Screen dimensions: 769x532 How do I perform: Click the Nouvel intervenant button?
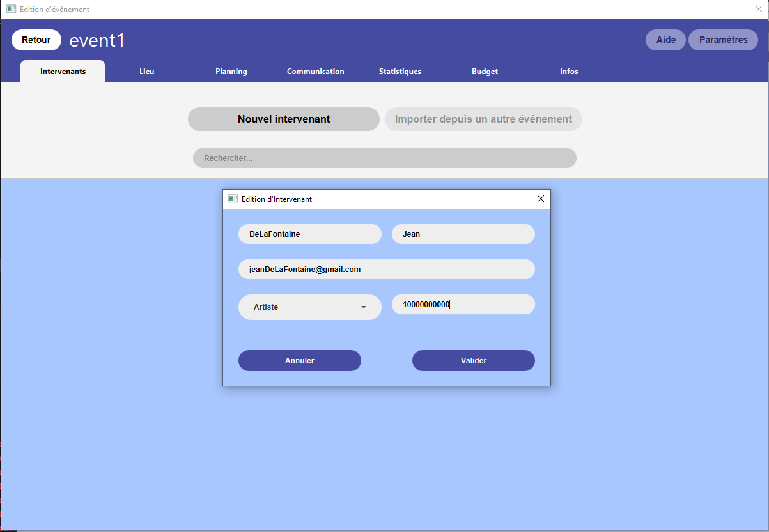[284, 119]
